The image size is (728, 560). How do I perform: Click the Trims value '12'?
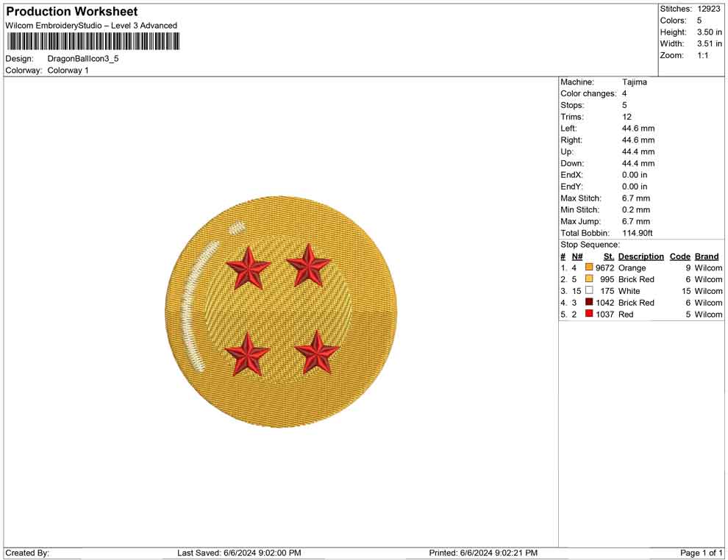[627, 117]
